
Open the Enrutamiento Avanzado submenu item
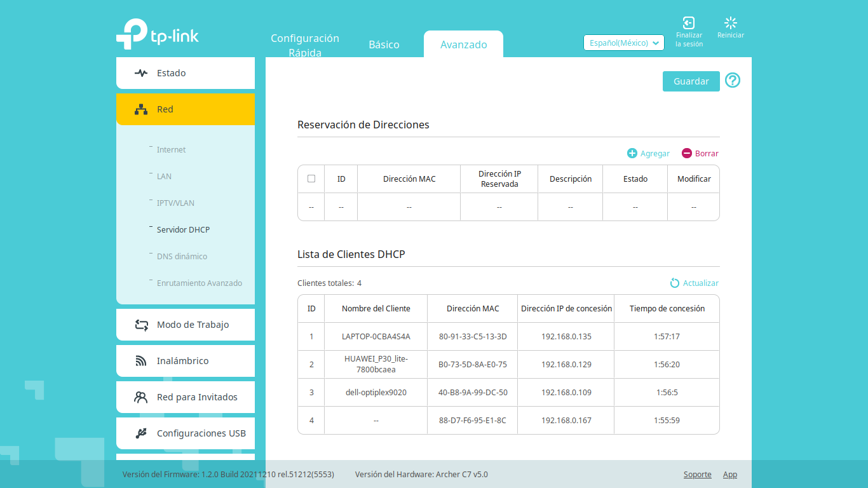[x=200, y=283]
